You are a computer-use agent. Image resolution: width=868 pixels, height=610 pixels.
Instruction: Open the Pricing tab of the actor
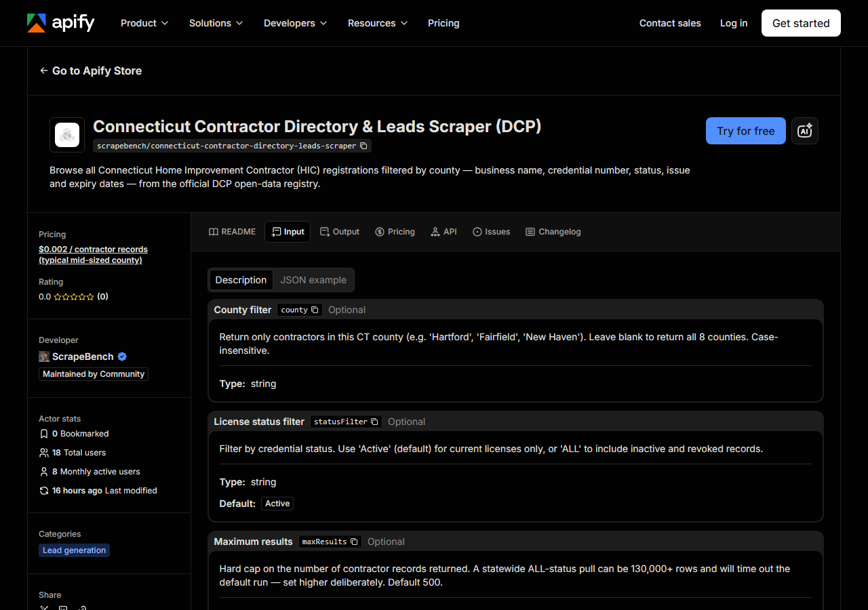click(395, 232)
